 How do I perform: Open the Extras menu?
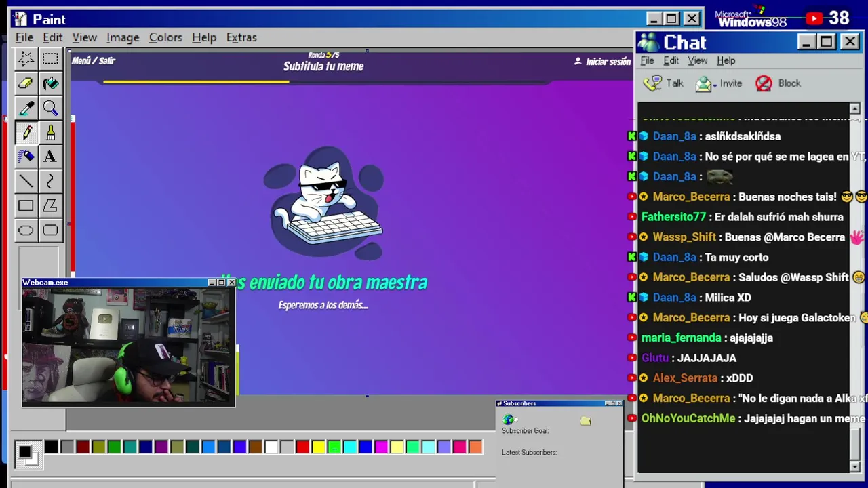coord(241,37)
